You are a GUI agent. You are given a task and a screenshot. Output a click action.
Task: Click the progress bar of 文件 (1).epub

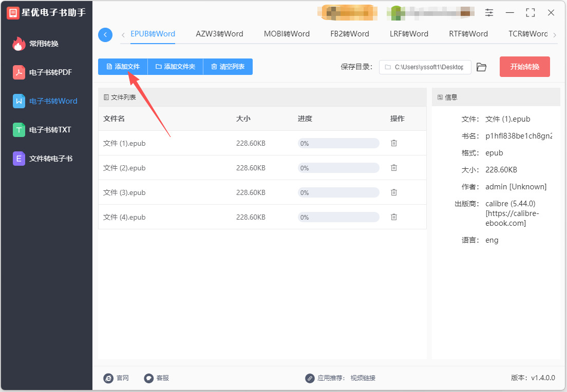[338, 144]
